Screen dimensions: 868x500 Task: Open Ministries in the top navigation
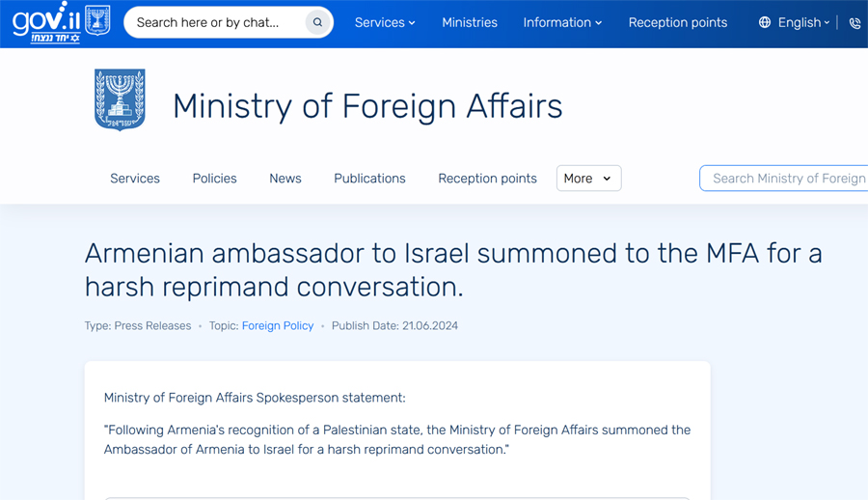pyautogui.click(x=470, y=22)
